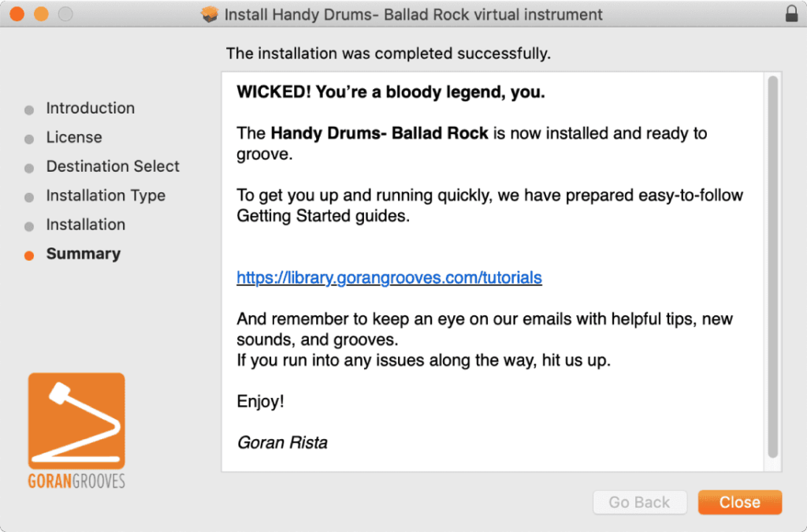The width and height of the screenshot is (807, 532).
Task: Select the License step in the sidebar
Action: click(74, 137)
